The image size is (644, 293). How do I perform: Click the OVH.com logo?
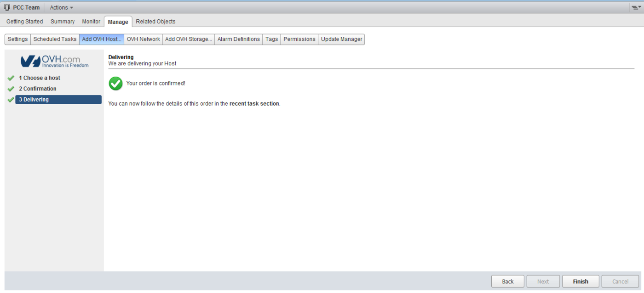55,61
